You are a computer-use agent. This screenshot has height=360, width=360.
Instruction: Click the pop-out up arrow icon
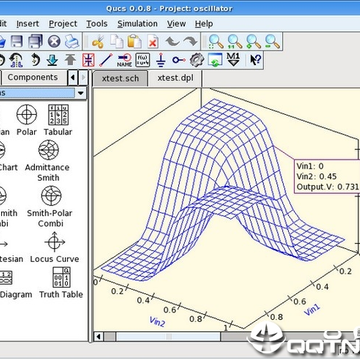click(70, 60)
